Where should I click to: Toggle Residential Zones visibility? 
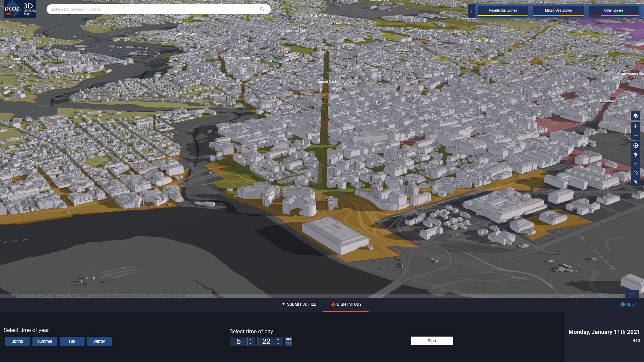click(x=503, y=10)
